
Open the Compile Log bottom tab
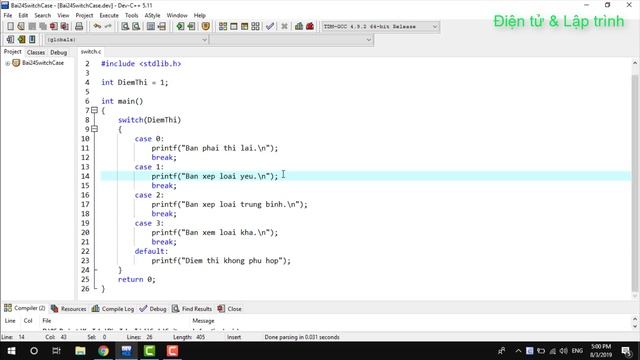[x=113, y=309]
